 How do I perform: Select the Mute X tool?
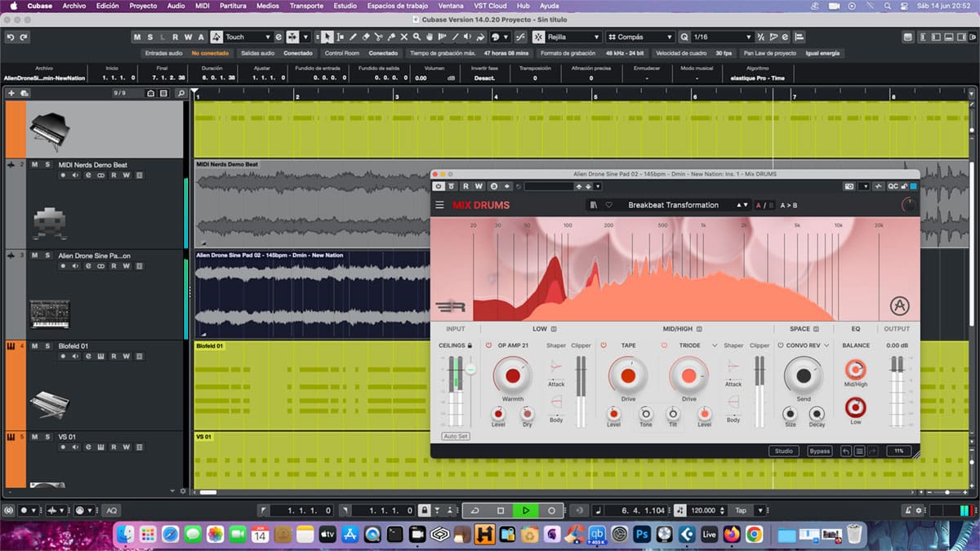click(x=406, y=37)
